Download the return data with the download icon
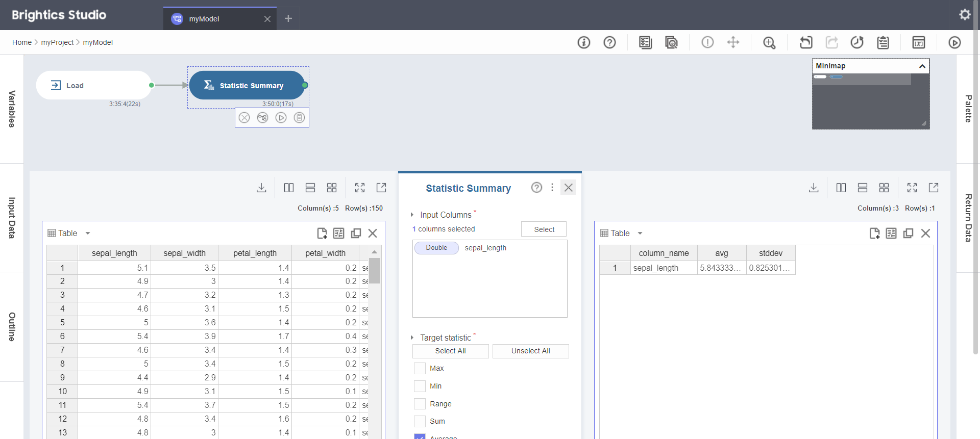This screenshot has width=980, height=439. pos(814,188)
